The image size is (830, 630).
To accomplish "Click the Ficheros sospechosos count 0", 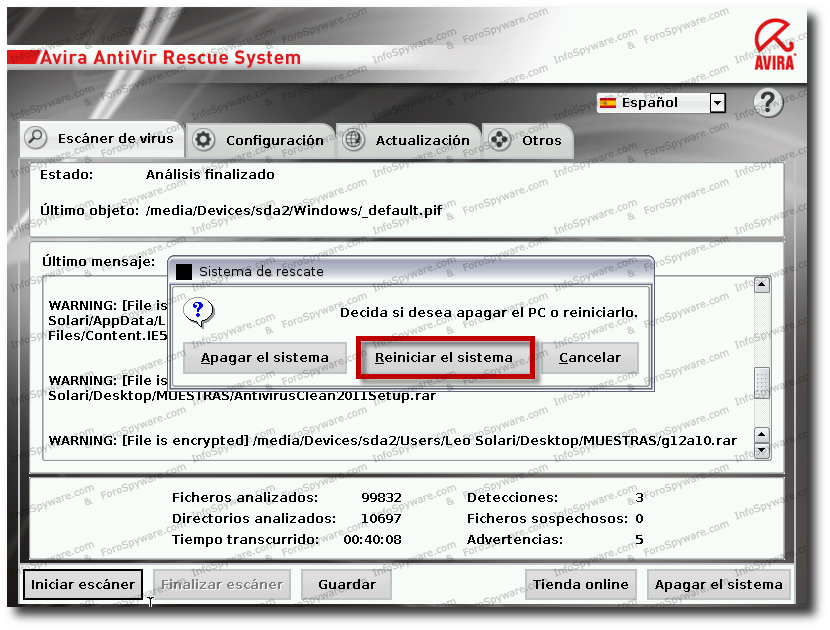I will click(639, 518).
